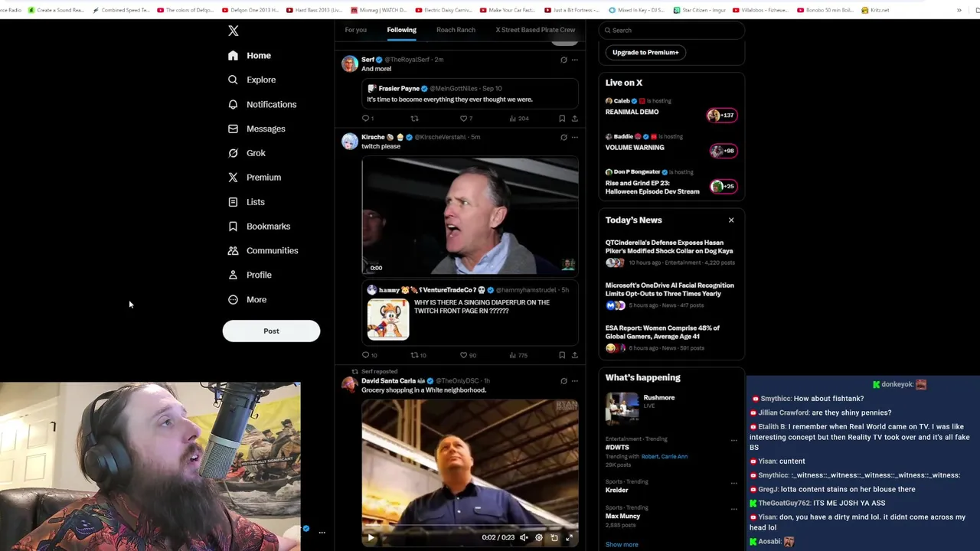The image size is (980, 551).
Task: Click Upgrade to Premium+ button
Action: [645, 52]
